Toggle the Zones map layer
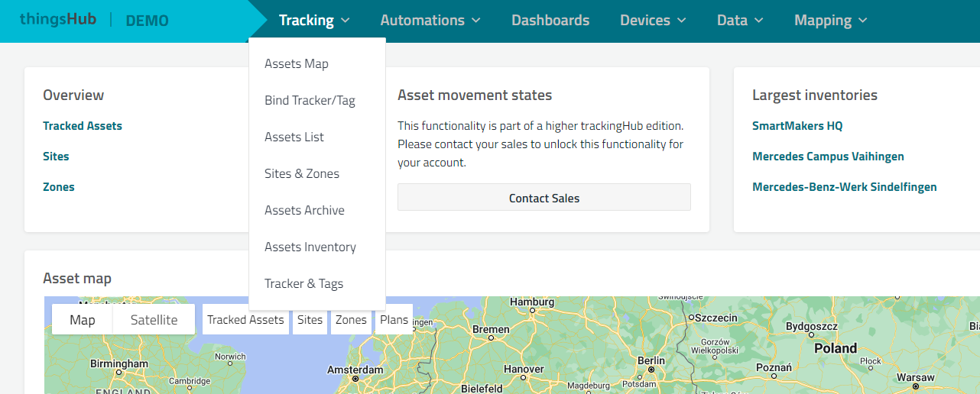The width and height of the screenshot is (980, 394). [351, 320]
